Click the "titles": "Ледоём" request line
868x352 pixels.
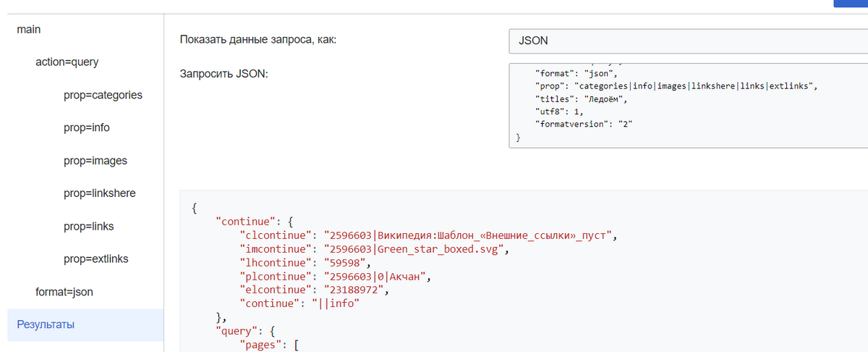click(583, 99)
